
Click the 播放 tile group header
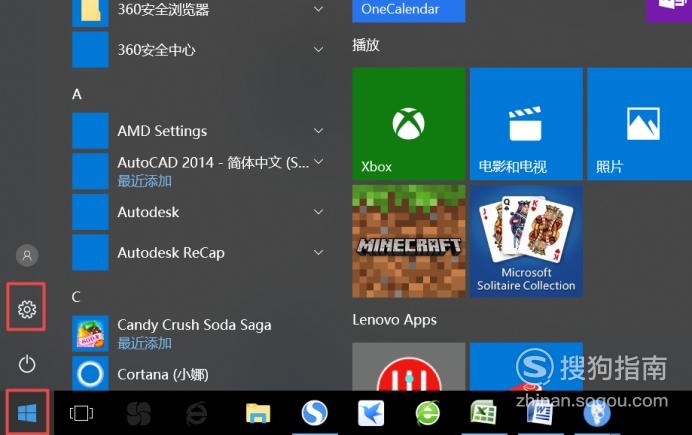[x=366, y=45]
